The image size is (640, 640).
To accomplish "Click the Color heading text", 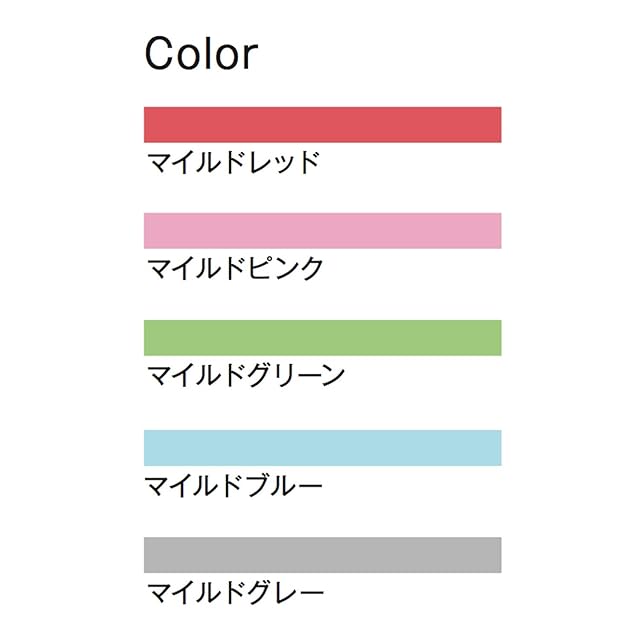I will (201, 53).
